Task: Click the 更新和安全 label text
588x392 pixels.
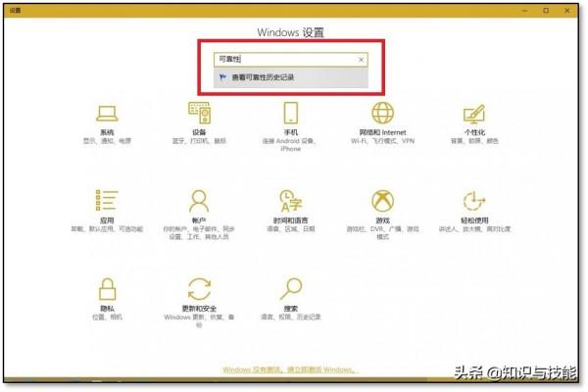Action: click(199, 309)
